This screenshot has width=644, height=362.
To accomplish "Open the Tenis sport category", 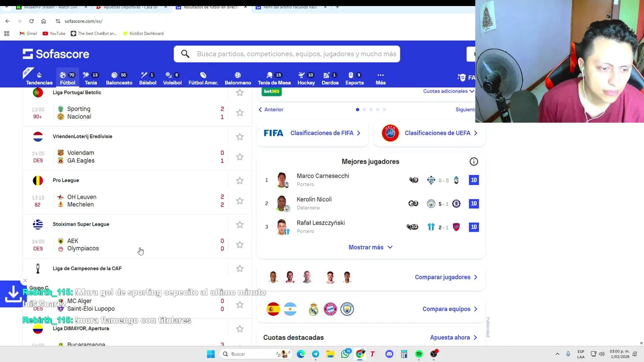I will click(91, 78).
